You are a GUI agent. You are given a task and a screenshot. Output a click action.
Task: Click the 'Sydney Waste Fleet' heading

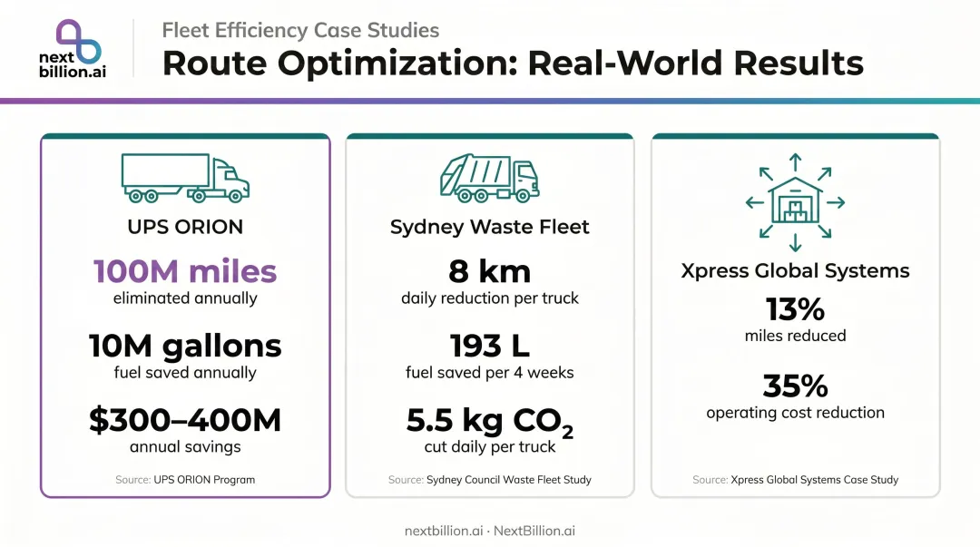pyautogui.click(x=489, y=227)
